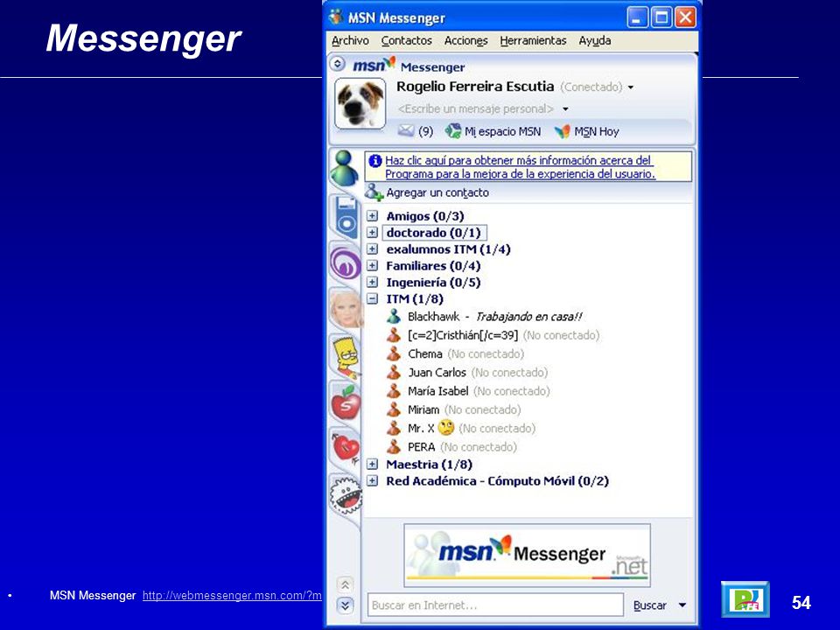The width and height of the screenshot is (840, 630).
Task: Click the slide logo icon beside number 54
Action: coord(745,598)
